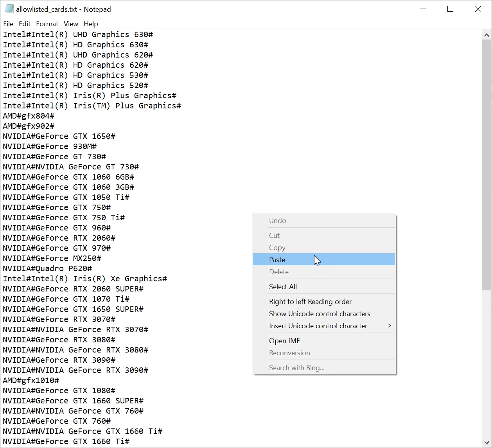This screenshot has width=492, height=448.
Task: Click line 'Intel#Intel(R) HD Graphics 530#'
Action: (x=75, y=75)
